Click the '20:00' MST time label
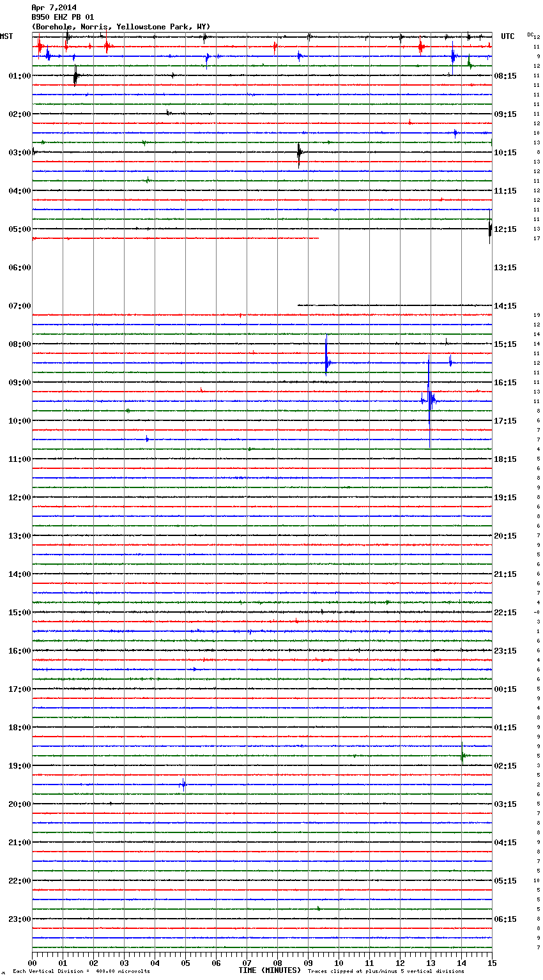 tap(20, 804)
